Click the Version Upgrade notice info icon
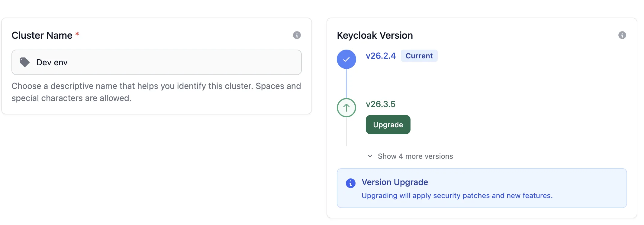 pyautogui.click(x=350, y=183)
